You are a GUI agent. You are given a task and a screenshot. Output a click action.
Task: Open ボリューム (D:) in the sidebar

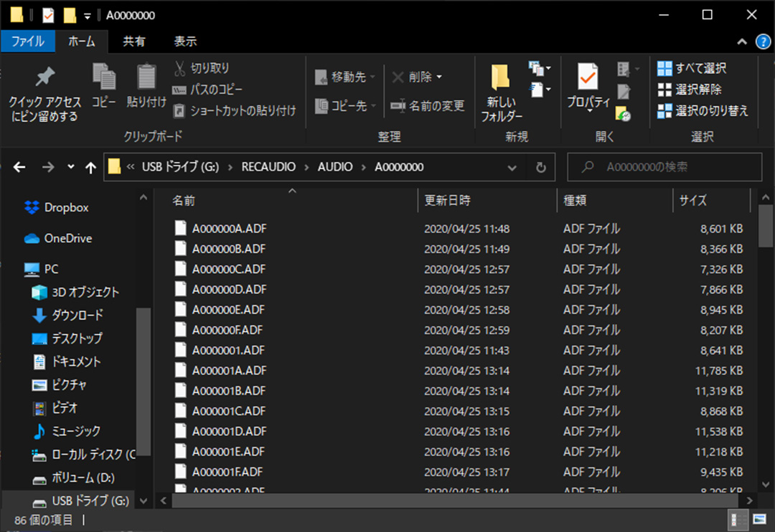tap(74, 478)
